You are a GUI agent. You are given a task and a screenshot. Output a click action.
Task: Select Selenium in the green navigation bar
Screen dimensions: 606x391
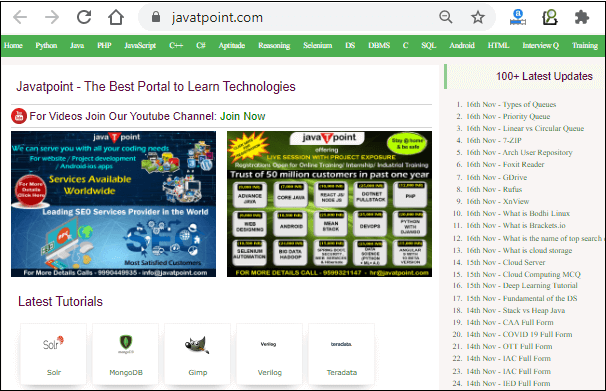tap(318, 45)
